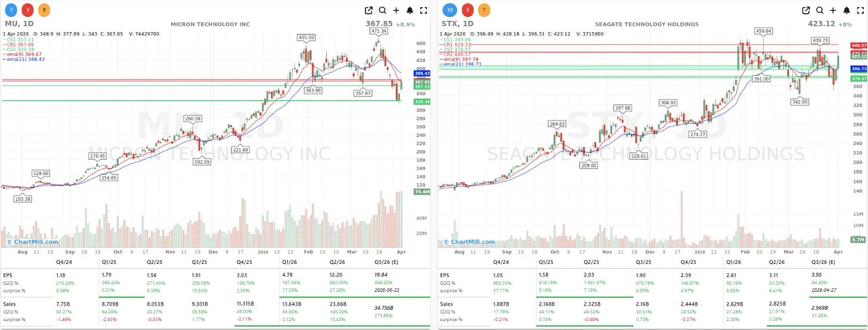Set an alert with the STX chart bell

point(847,10)
